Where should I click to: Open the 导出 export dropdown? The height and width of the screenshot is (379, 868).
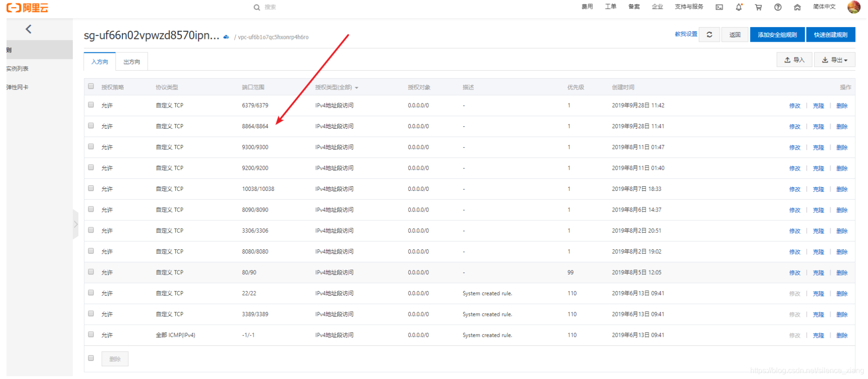pos(835,60)
